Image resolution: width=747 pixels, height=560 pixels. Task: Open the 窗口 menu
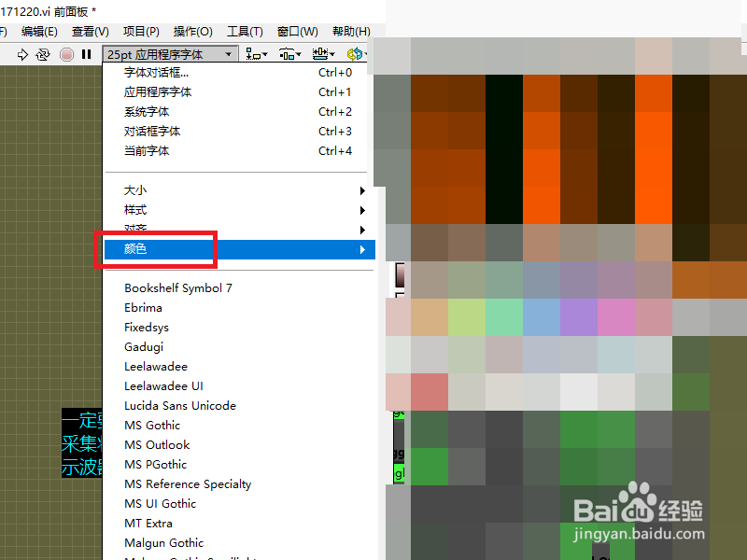pyautogui.click(x=297, y=31)
